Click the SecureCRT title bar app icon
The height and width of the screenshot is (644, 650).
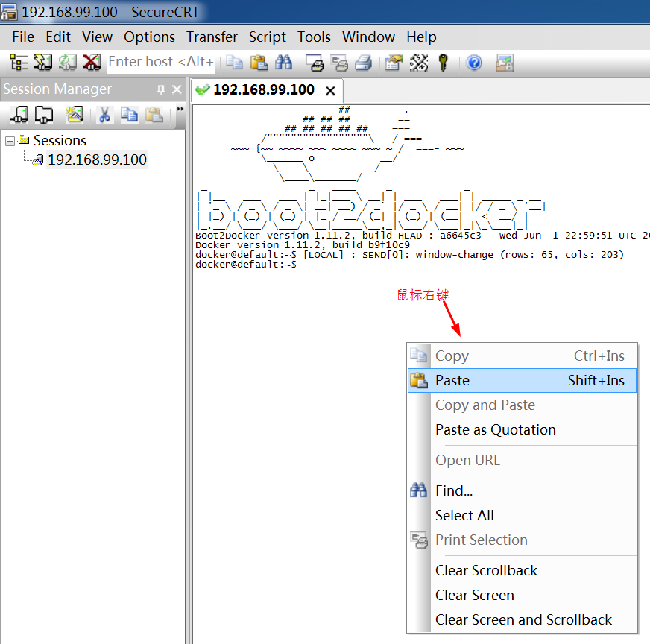click(9, 12)
